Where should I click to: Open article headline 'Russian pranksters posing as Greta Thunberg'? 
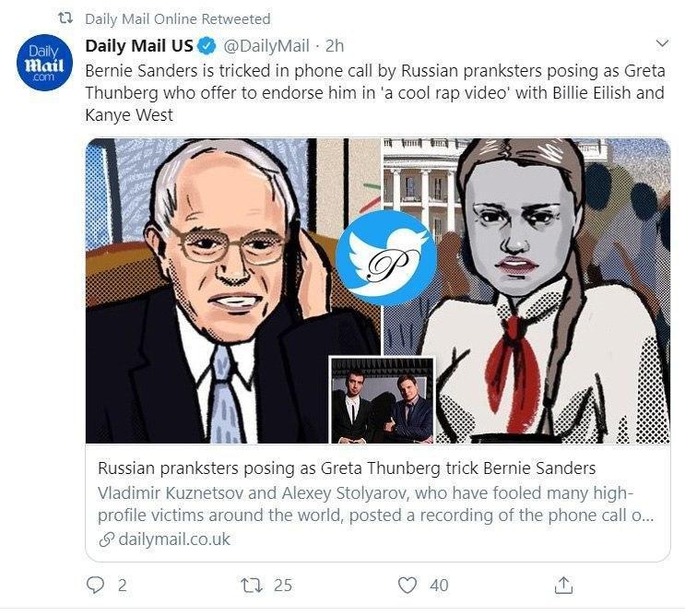[x=347, y=468]
